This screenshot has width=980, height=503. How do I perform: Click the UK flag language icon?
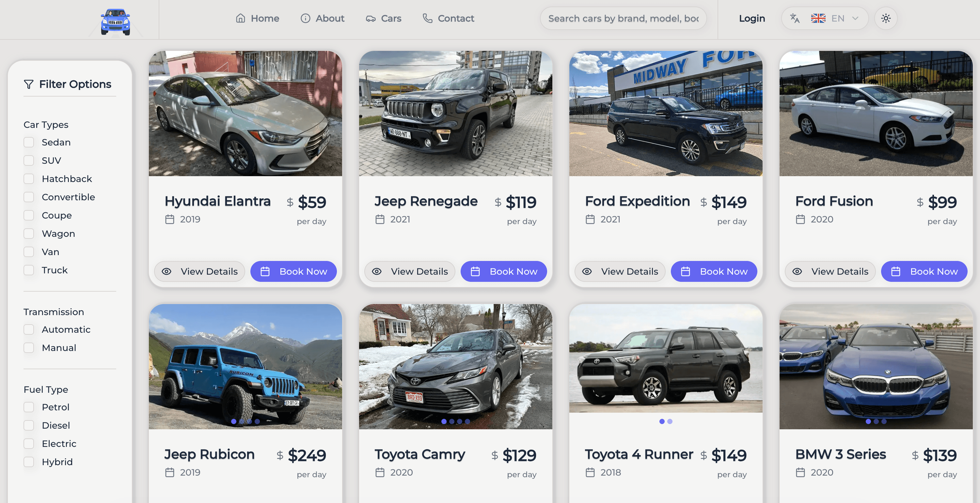point(818,18)
